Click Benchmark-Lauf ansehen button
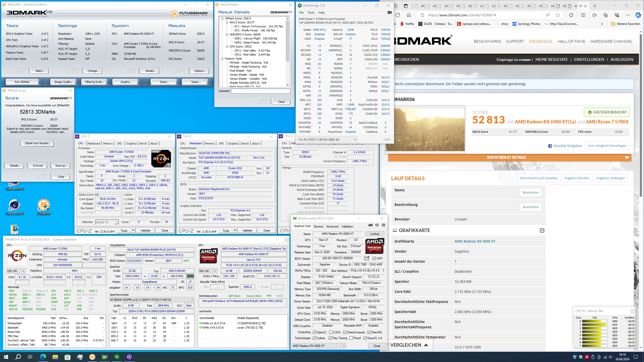Screen dimensions: 644x362 click(539, 178)
